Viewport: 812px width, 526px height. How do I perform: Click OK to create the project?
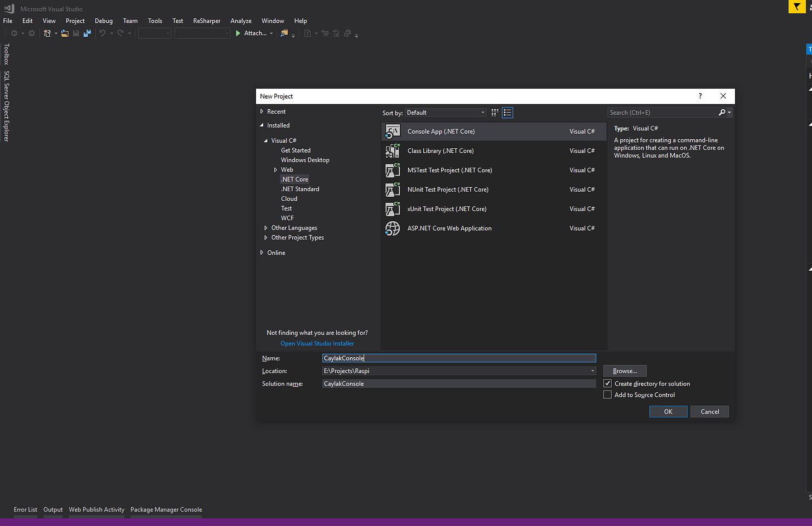668,412
